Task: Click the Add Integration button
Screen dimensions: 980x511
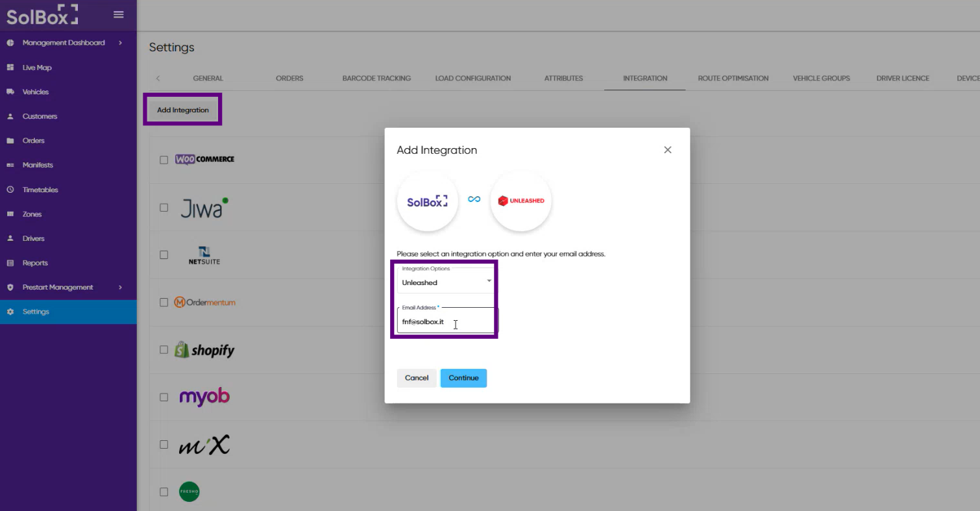Action: [183, 110]
